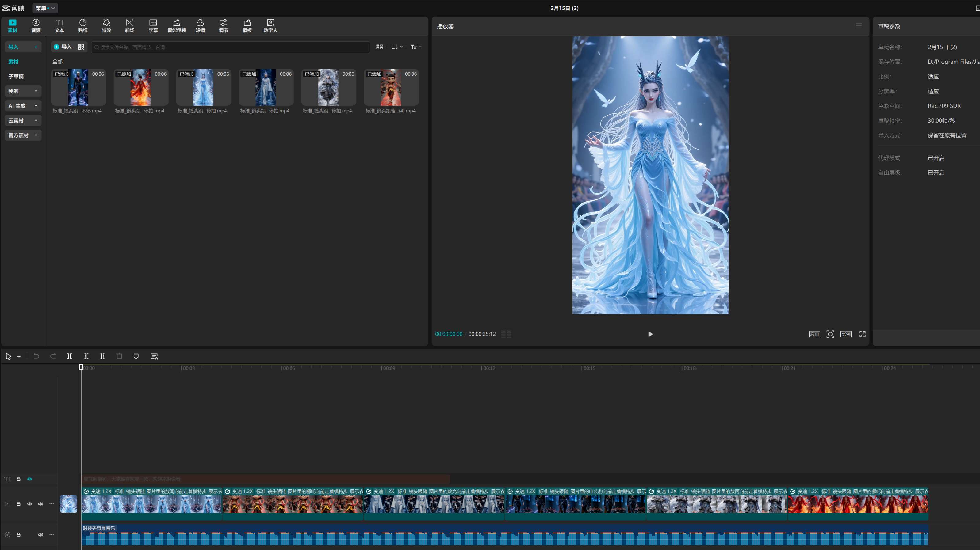Click the media search input field

(x=230, y=47)
